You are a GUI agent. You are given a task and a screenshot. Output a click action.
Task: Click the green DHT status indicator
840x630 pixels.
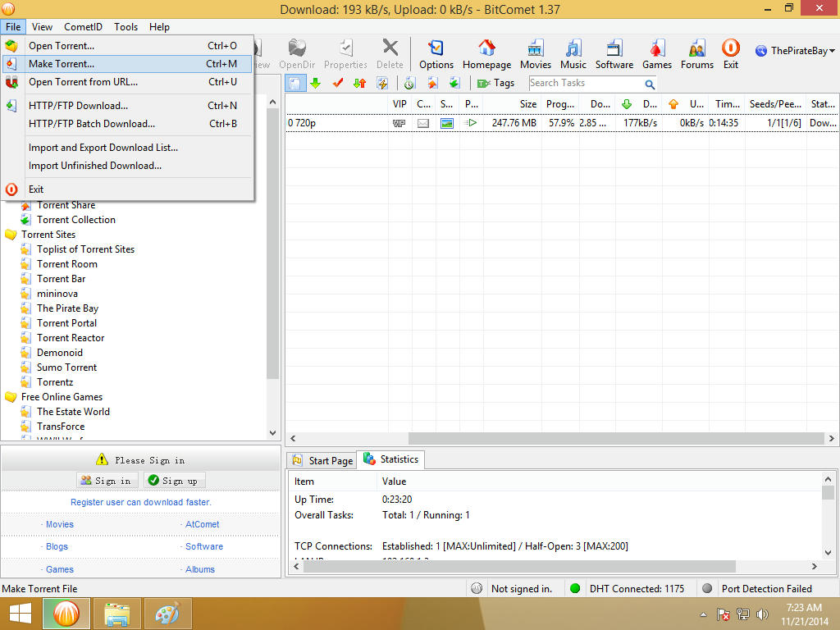click(x=575, y=588)
